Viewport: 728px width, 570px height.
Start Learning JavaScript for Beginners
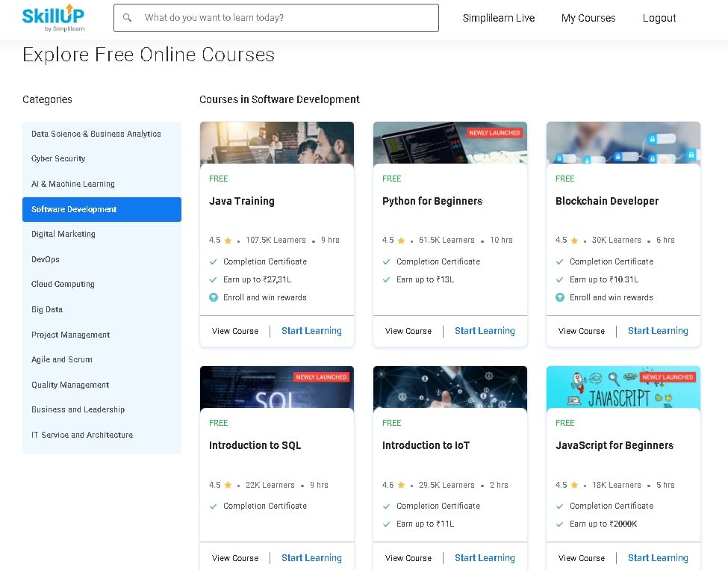(658, 558)
